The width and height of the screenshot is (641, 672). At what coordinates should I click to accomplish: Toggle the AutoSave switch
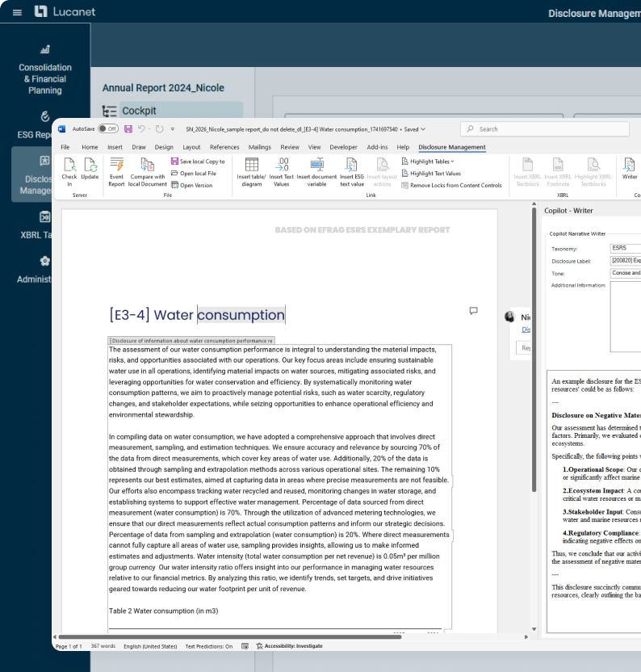pos(107,128)
